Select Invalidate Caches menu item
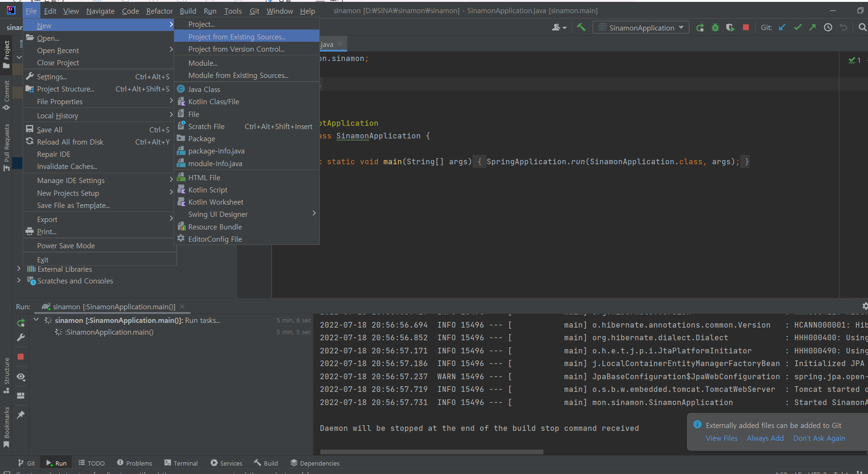Screen dimensions: 868x474 click(99, 166)
